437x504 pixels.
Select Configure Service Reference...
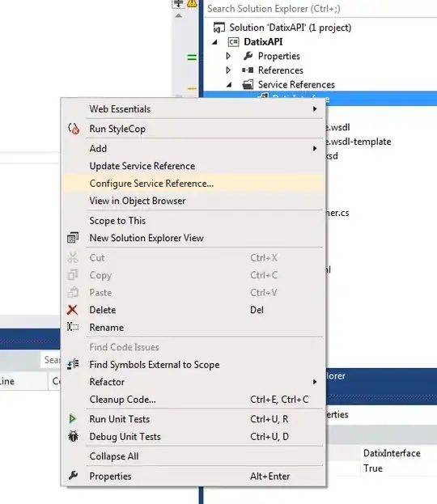tap(193, 184)
